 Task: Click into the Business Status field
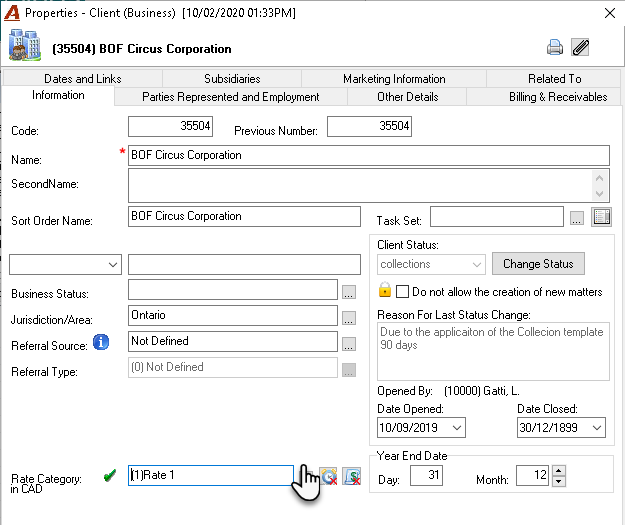point(233,289)
